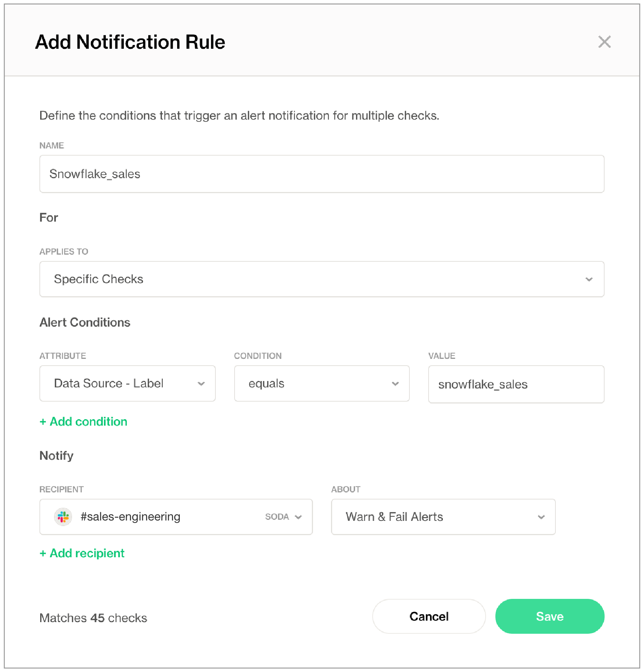
Task: Focus the Name field containing Snowflake_sales
Action: coord(321,174)
